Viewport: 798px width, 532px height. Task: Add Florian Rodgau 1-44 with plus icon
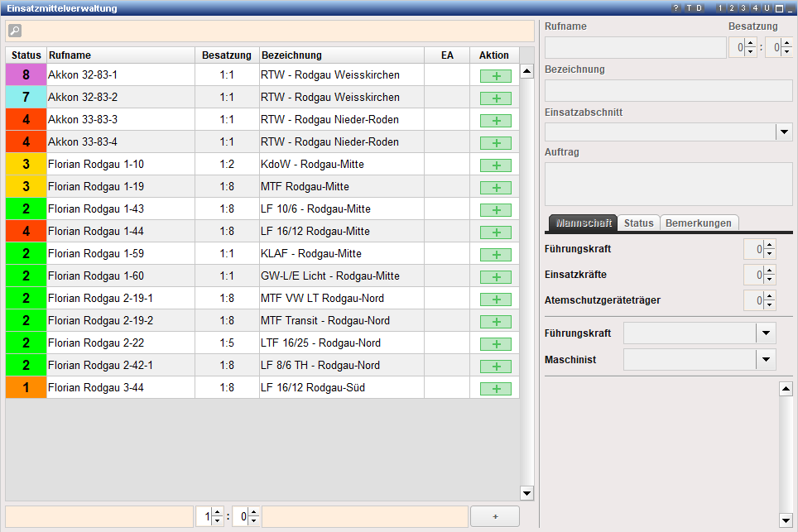pyautogui.click(x=495, y=232)
